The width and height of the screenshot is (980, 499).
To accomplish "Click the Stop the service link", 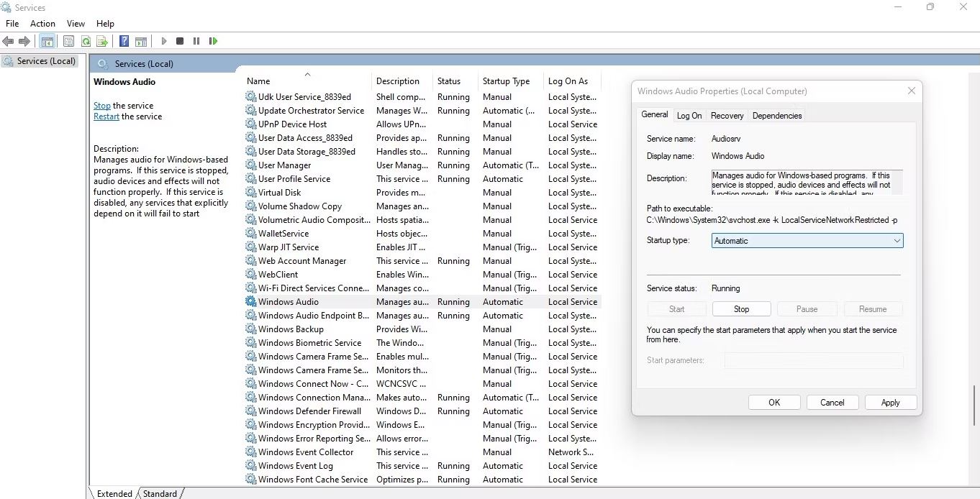I will coord(102,106).
